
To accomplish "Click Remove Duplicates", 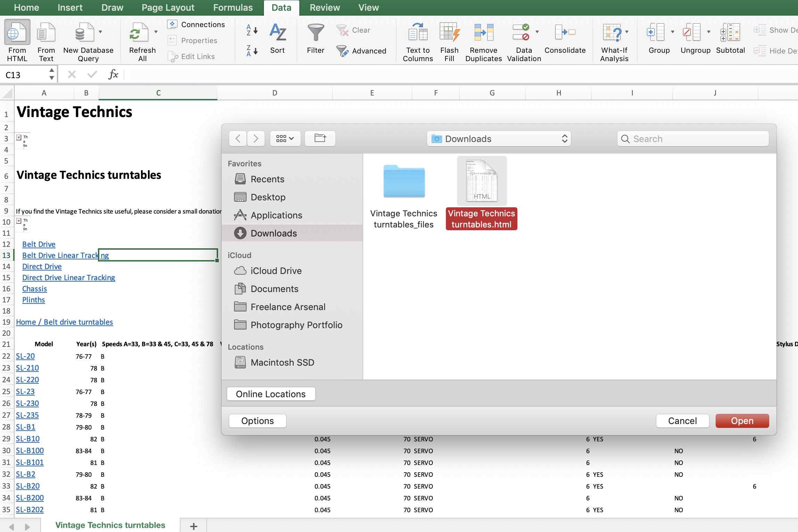I will (483, 42).
